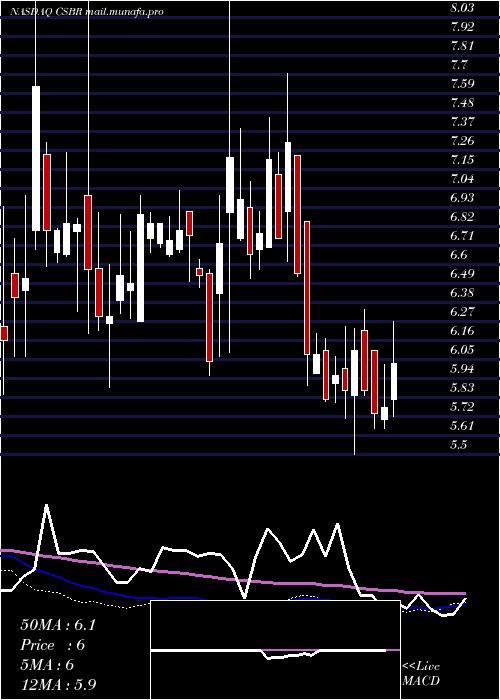Click the <<Live MACD label

click(x=421, y=673)
